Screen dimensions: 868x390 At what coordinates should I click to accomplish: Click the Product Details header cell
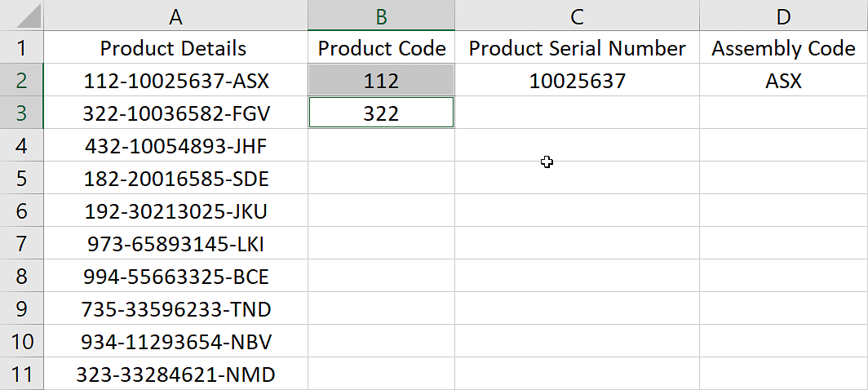175,47
